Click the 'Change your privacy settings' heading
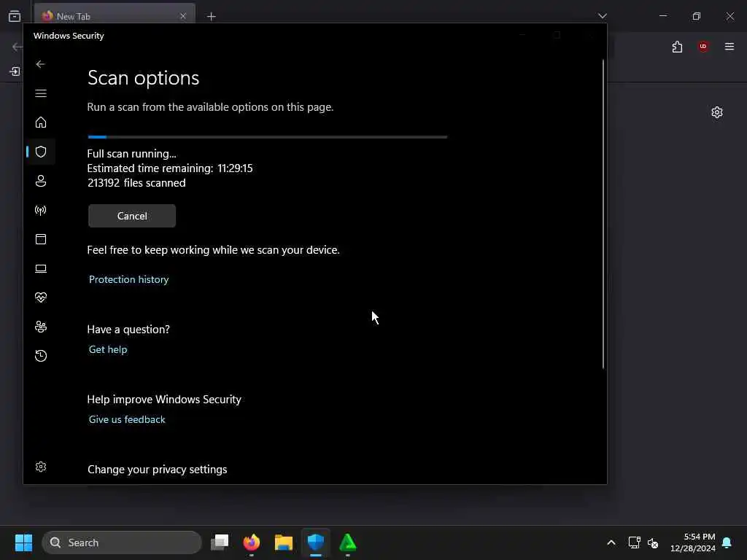The image size is (747, 560). (x=158, y=470)
